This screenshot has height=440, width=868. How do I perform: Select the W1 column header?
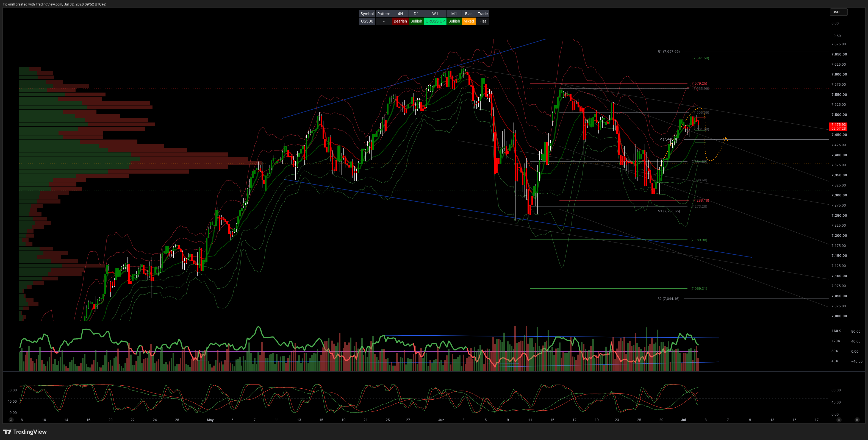435,14
